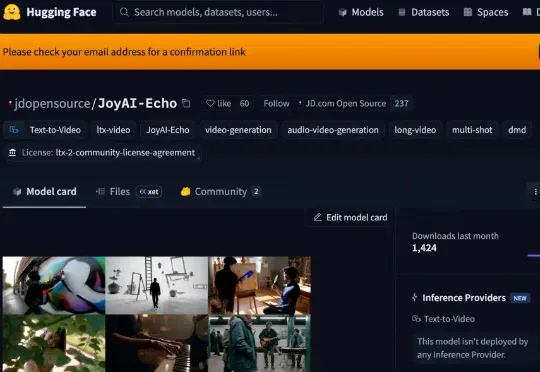The height and width of the screenshot is (372, 540).
Task: Select the dmd tag
Action: click(517, 130)
